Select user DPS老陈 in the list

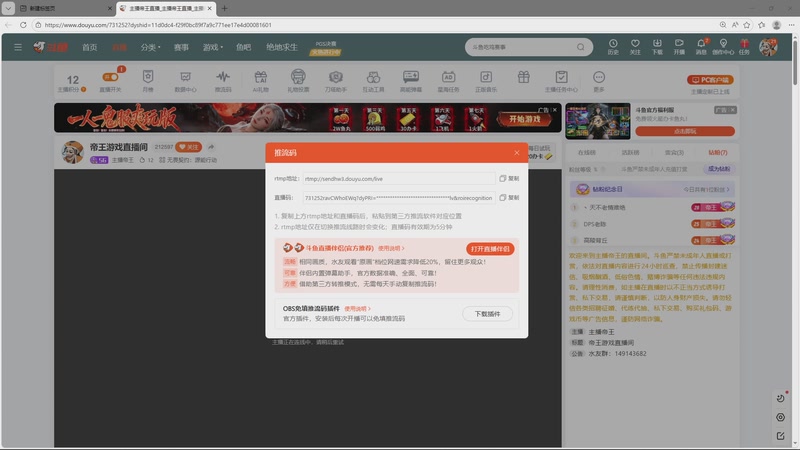(x=594, y=224)
